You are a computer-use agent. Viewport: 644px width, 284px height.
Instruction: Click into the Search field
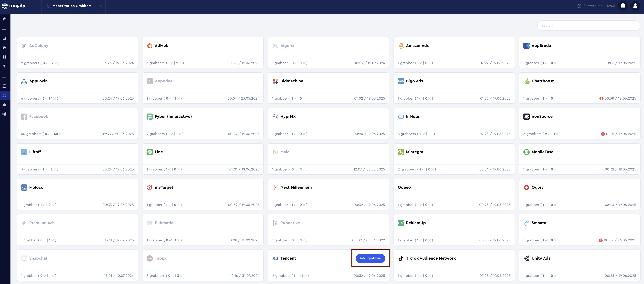pos(588,25)
